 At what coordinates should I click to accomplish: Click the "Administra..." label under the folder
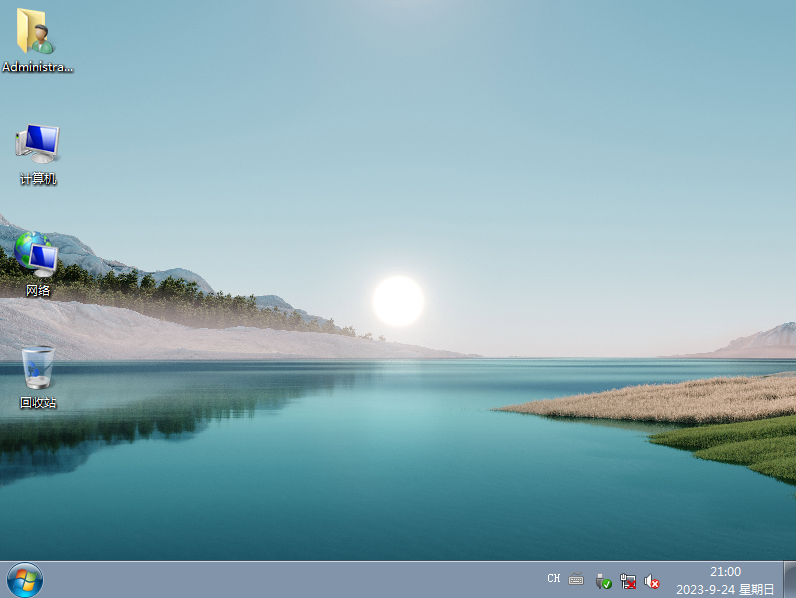tap(38, 67)
